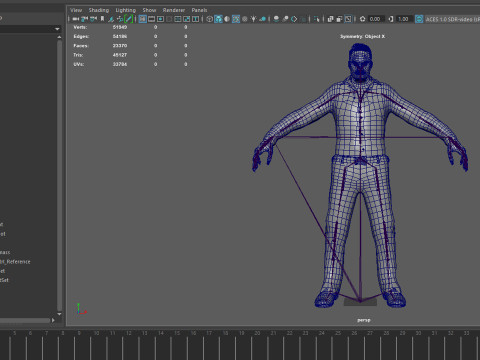Click the Gamma value field 1.00
The width and height of the screenshot is (480, 360).
[405, 19]
